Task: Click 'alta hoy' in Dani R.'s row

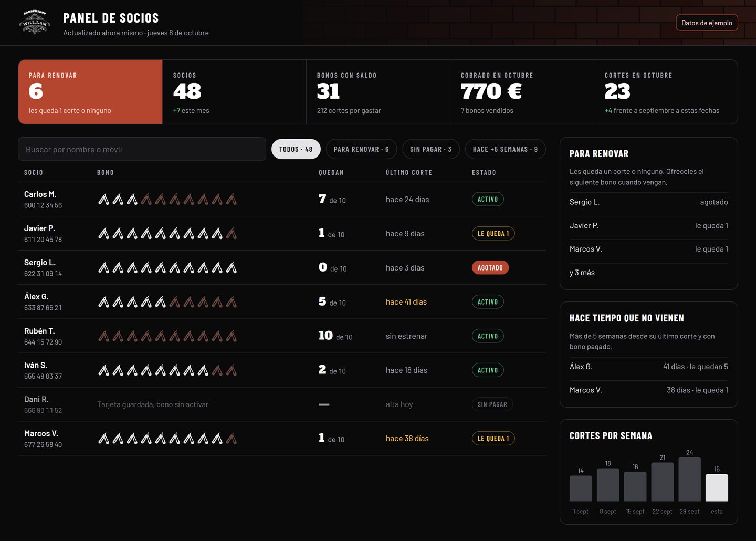Action: pyautogui.click(x=400, y=404)
